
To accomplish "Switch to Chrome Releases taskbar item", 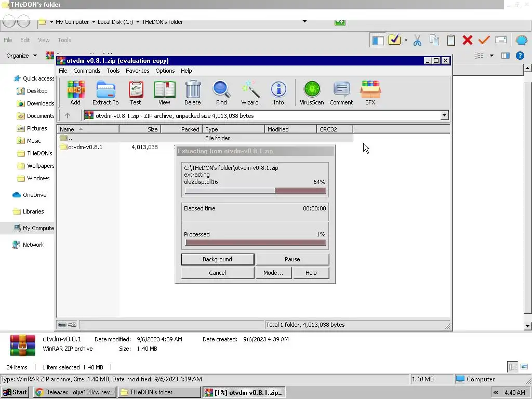I will pos(75,392).
